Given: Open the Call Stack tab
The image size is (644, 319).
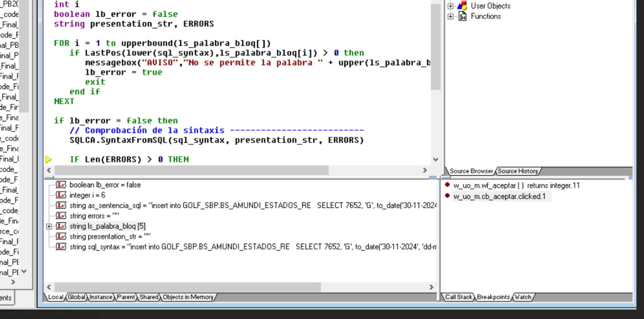Looking at the screenshot, I should point(458,297).
